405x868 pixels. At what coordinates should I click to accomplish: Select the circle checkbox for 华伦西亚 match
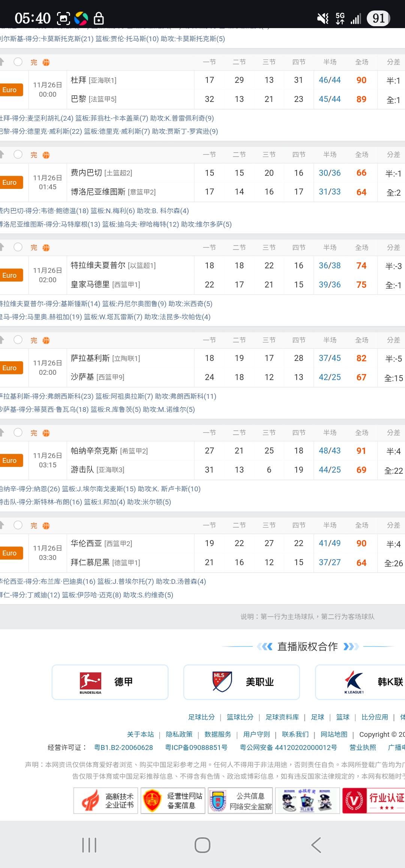pos(18,525)
